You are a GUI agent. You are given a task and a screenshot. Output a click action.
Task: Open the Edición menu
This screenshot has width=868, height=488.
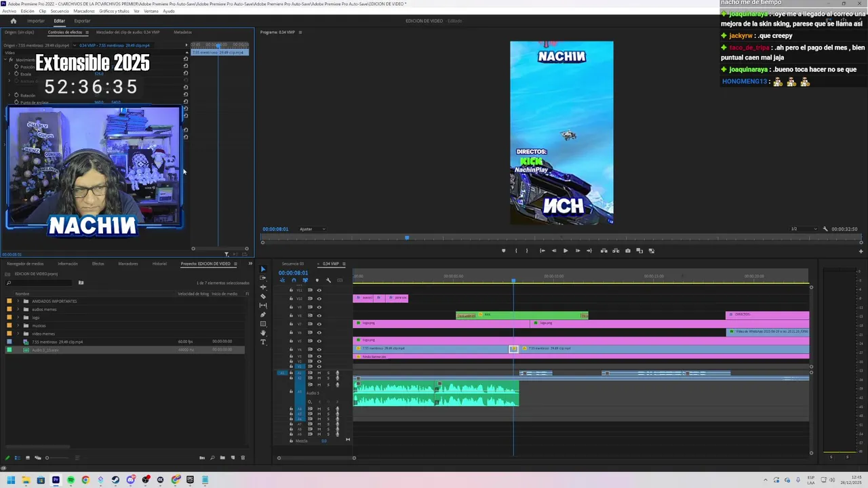click(x=27, y=11)
